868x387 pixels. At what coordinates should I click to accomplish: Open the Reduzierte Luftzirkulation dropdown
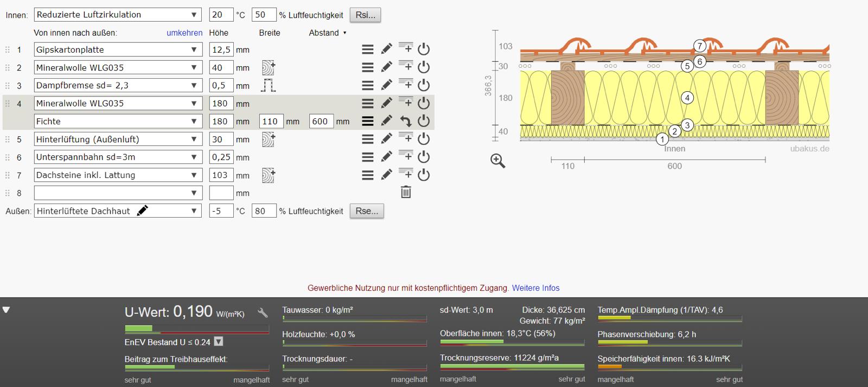pyautogui.click(x=117, y=15)
